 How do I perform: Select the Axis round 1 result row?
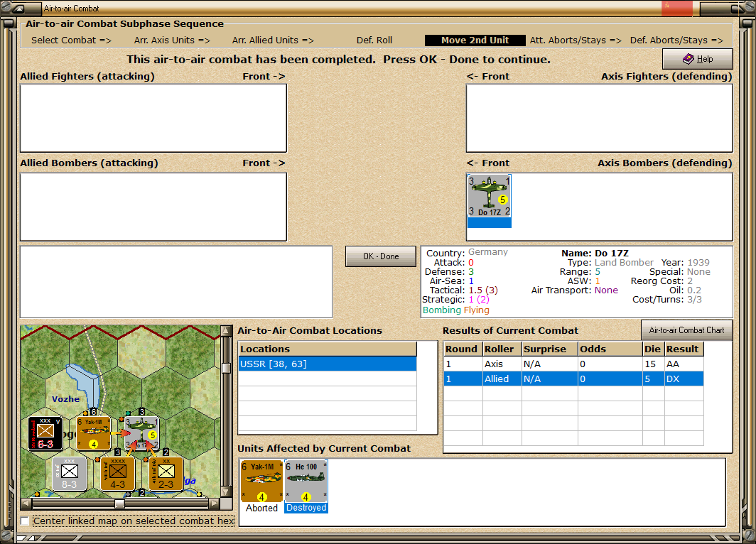(x=573, y=364)
